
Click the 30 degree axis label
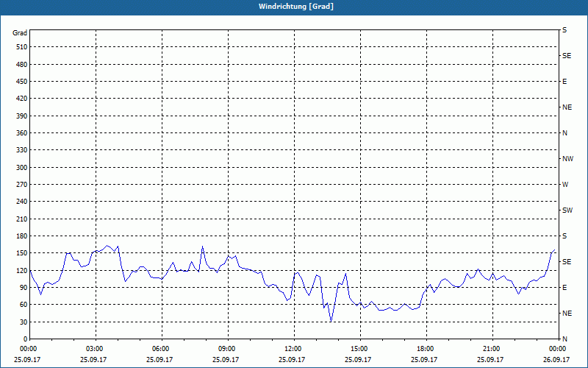point(24,322)
